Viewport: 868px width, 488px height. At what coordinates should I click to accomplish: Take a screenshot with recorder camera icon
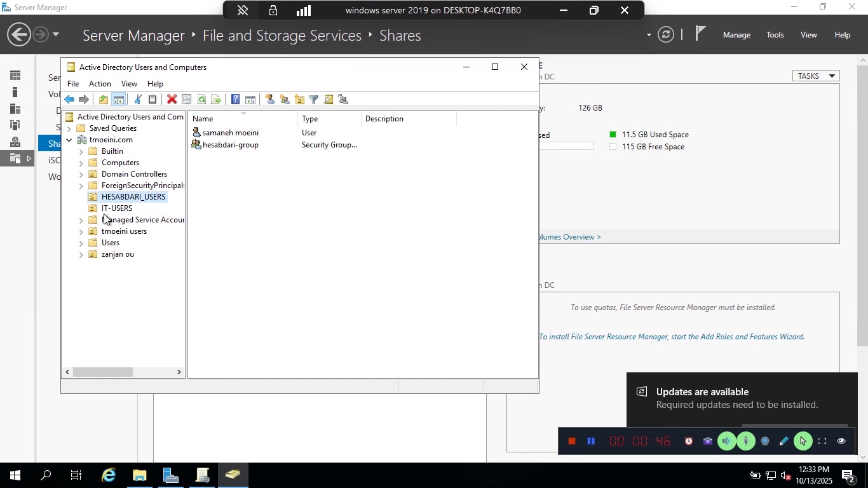pos(707,441)
